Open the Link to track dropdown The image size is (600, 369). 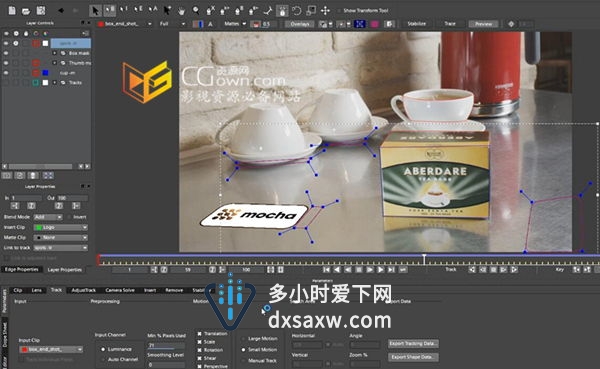(x=60, y=248)
